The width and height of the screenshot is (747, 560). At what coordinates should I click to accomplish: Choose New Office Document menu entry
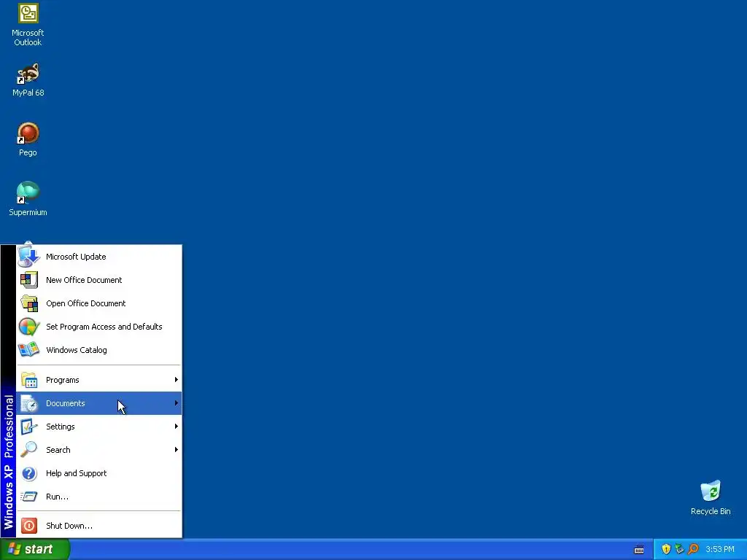(x=99, y=279)
